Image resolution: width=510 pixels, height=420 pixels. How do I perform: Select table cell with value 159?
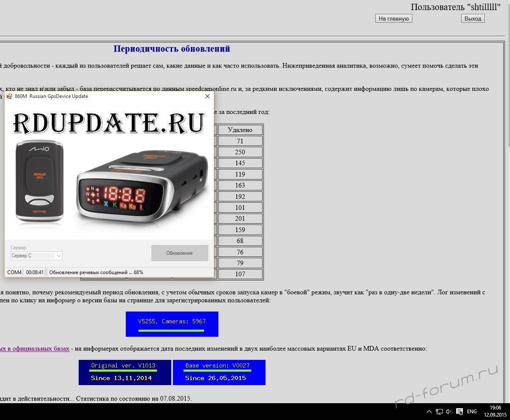click(240, 230)
